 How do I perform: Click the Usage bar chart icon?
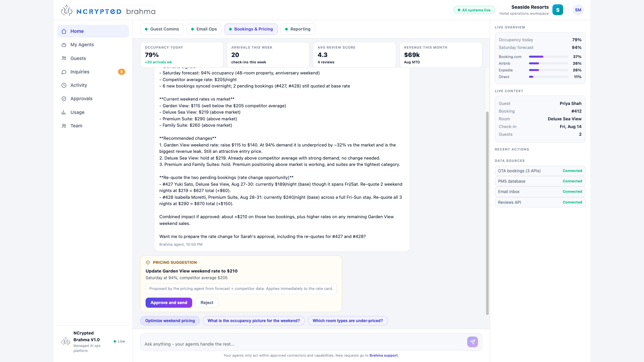[64, 112]
